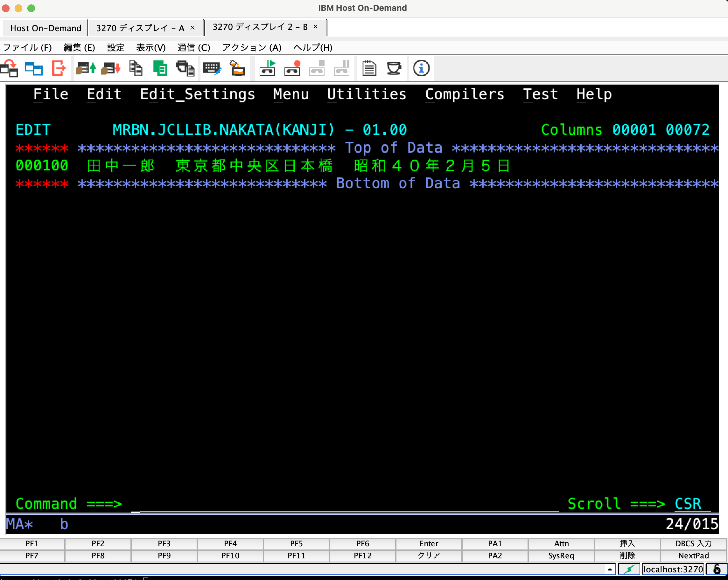Open Edit_Settings in the ISPF action bar
Viewport: 728px width, 580px height.
(198, 94)
